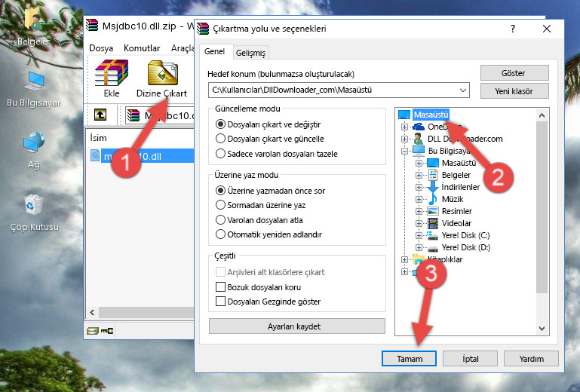The image size is (580, 392).
Task: Switch to the Gelişmiş tab
Action: click(251, 53)
